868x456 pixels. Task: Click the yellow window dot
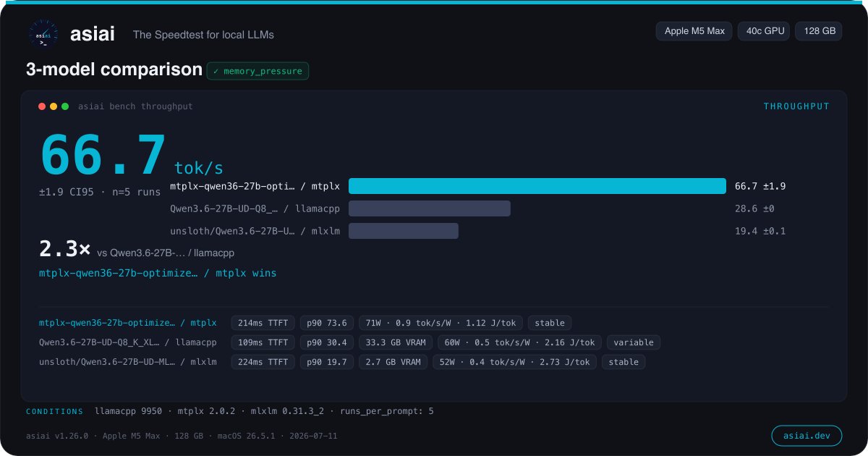click(x=54, y=106)
